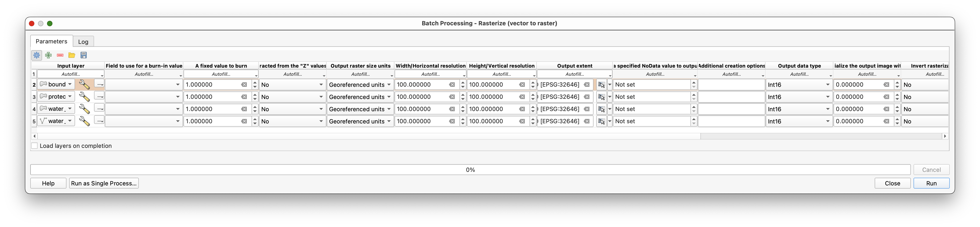This screenshot has width=980, height=227.
Task: Increase NoData value in row 2
Action: click(694, 82)
